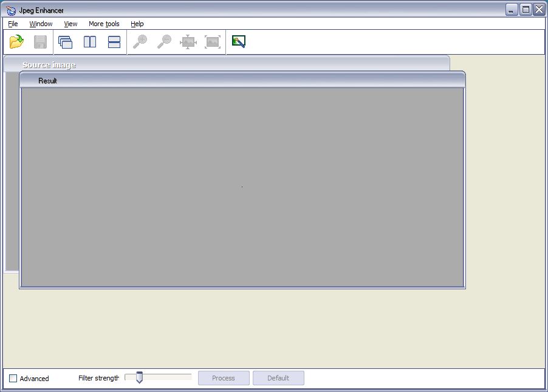Click the Result window title bar
Image resolution: width=548 pixels, height=392 pixels.
pos(242,80)
